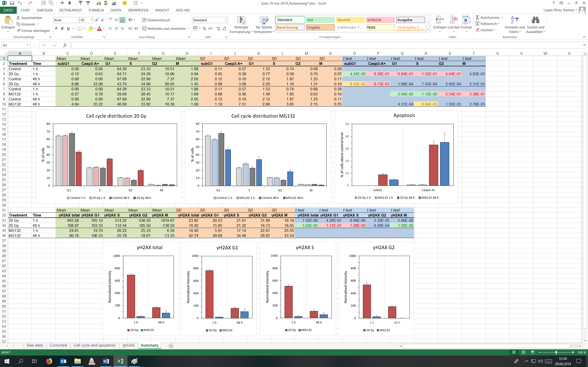Click the Zeilenumbruch wrap text icon
This screenshot has width=588, height=367.
(x=144, y=20)
